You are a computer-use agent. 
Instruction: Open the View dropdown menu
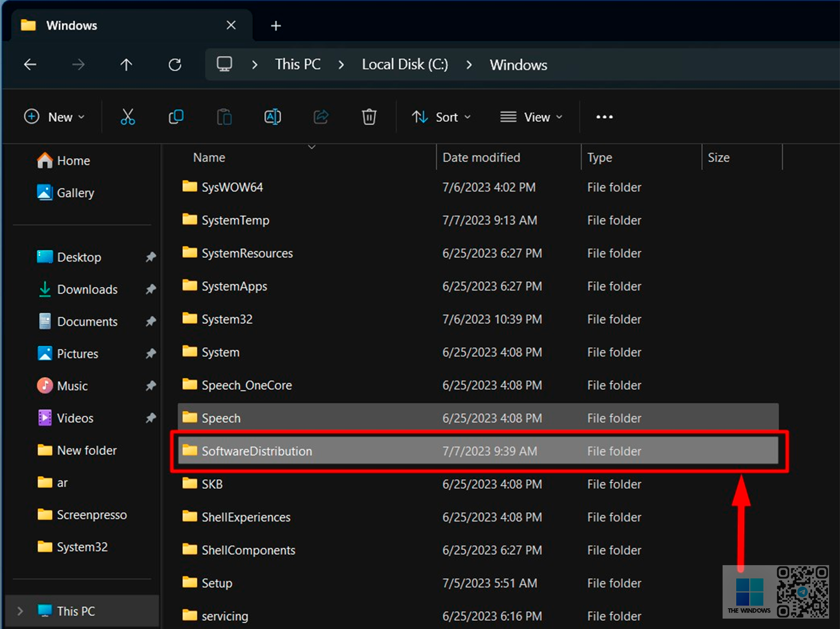(531, 117)
